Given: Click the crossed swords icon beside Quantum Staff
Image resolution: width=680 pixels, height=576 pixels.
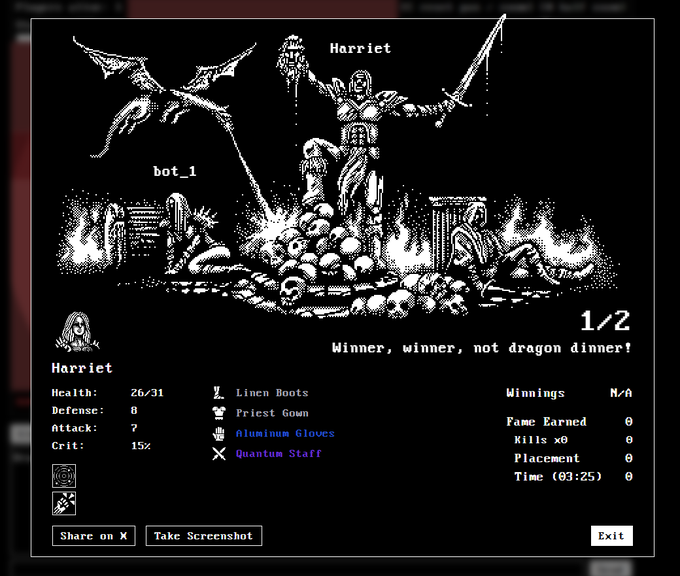Looking at the screenshot, I should [x=219, y=454].
